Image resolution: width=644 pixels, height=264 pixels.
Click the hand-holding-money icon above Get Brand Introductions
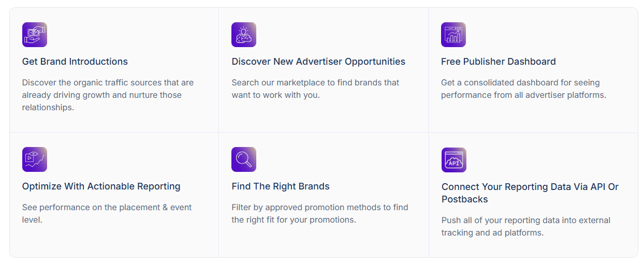point(35,35)
